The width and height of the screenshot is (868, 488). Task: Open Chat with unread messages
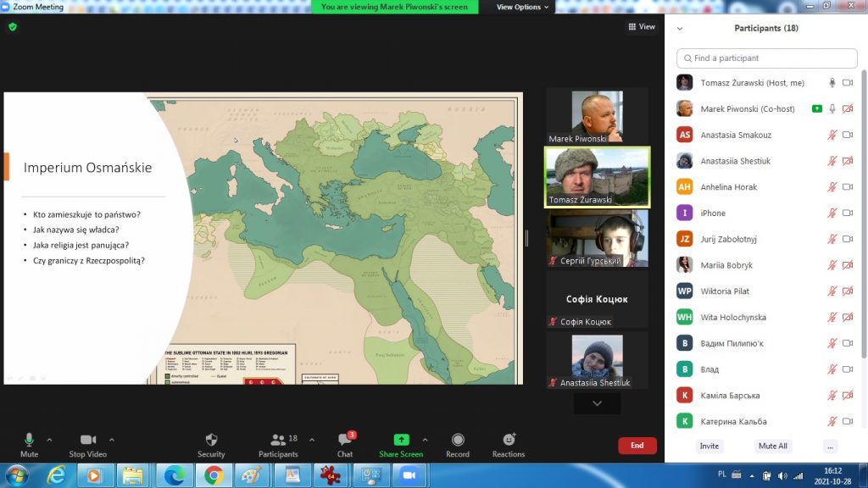345,441
